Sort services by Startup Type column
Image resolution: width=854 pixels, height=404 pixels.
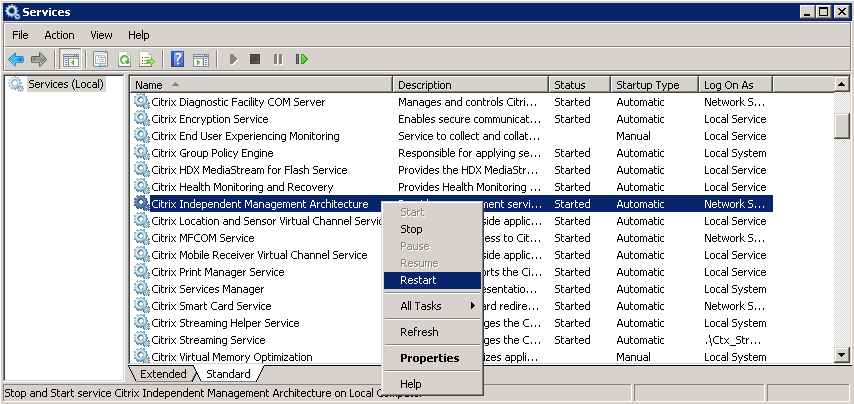pos(647,85)
